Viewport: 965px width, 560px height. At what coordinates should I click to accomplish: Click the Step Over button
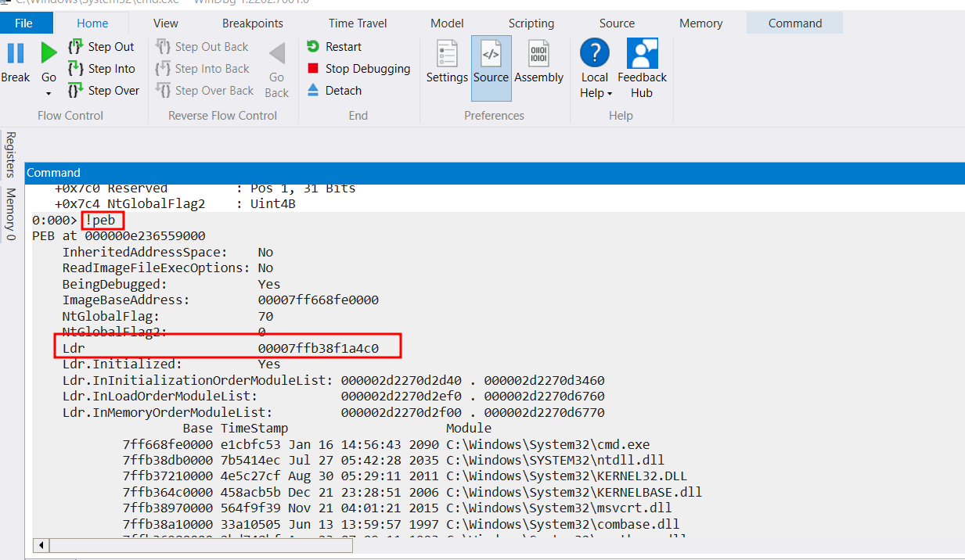tap(103, 91)
